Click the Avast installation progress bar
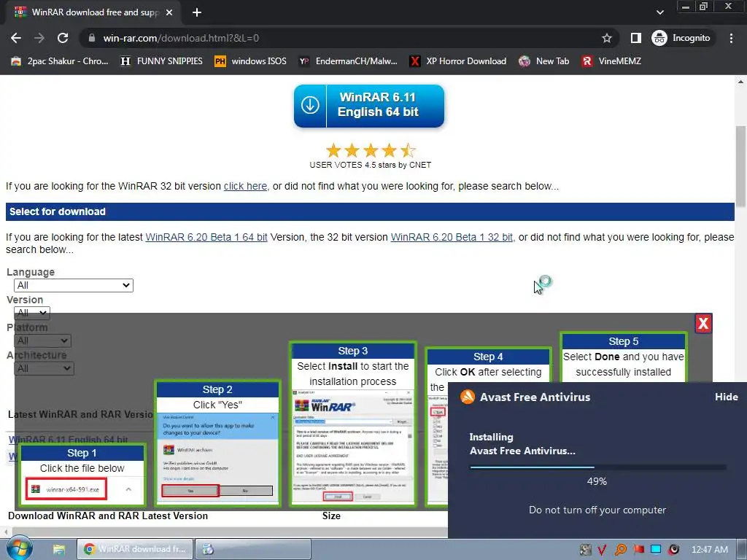Screen dimensions: 747x560 coord(598,467)
